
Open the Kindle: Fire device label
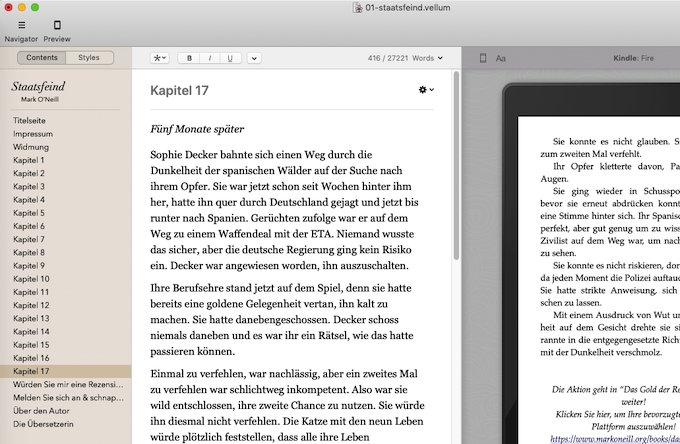(633, 58)
